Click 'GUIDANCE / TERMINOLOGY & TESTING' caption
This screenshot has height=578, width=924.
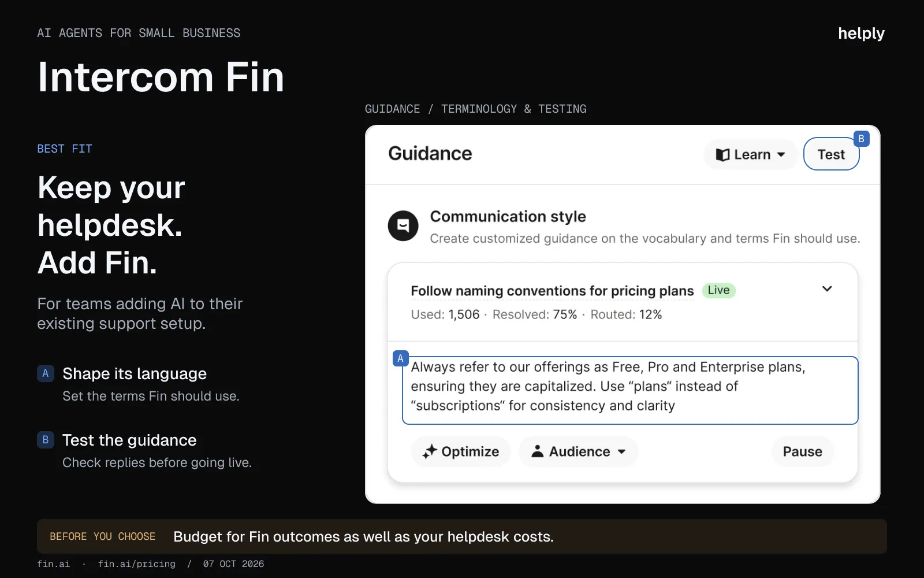pyautogui.click(x=476, y=109)
